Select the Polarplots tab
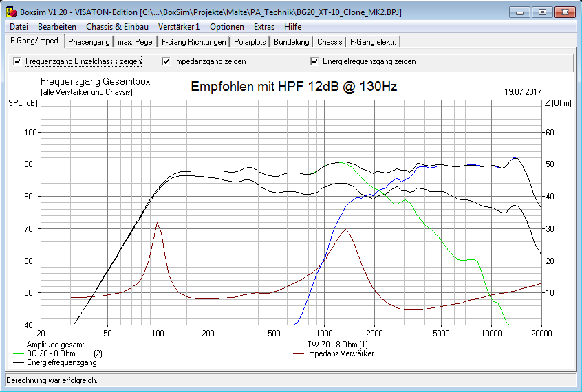The image size is (582, 392). point(250,42)
